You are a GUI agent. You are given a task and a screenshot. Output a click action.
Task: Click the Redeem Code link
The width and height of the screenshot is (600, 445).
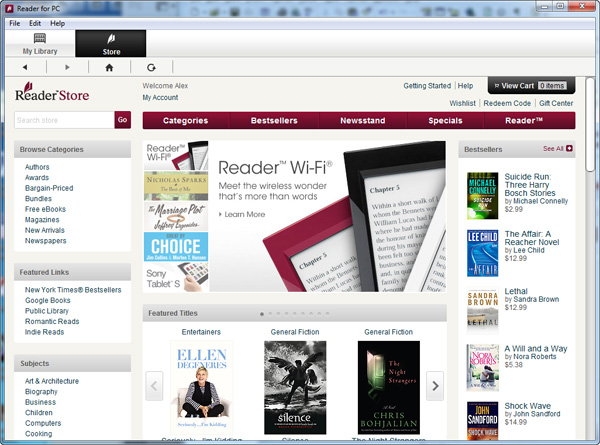coord(507,103)
